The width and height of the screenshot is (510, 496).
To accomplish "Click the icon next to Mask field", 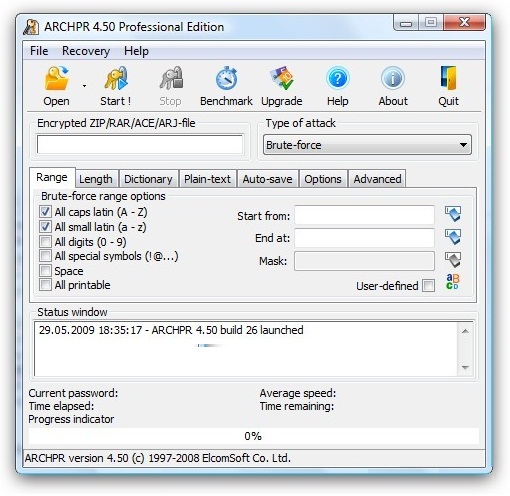I will click(x=453, y=260).
